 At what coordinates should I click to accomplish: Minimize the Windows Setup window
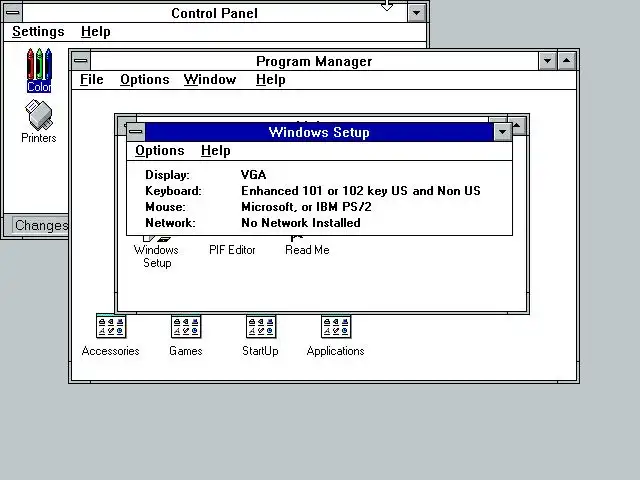pos(502,132)
